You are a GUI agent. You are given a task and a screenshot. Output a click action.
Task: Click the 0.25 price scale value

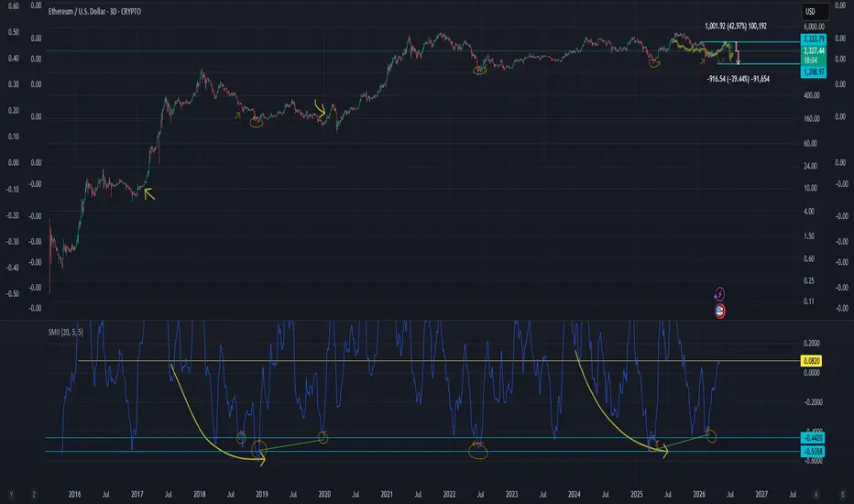pos(809,280)
